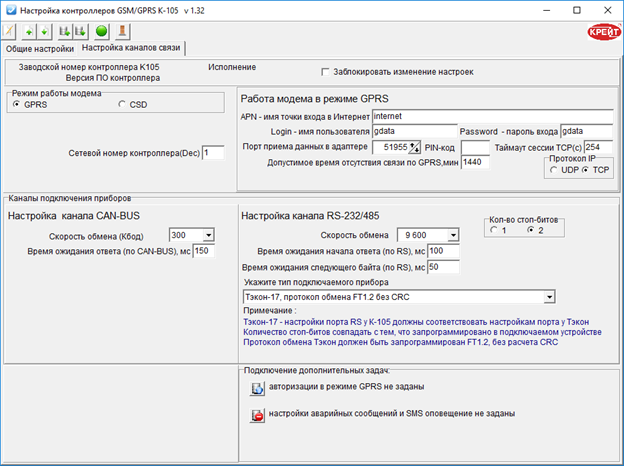
Task: Open alarm messages and SMS settings icon
Action: (257, 415)
